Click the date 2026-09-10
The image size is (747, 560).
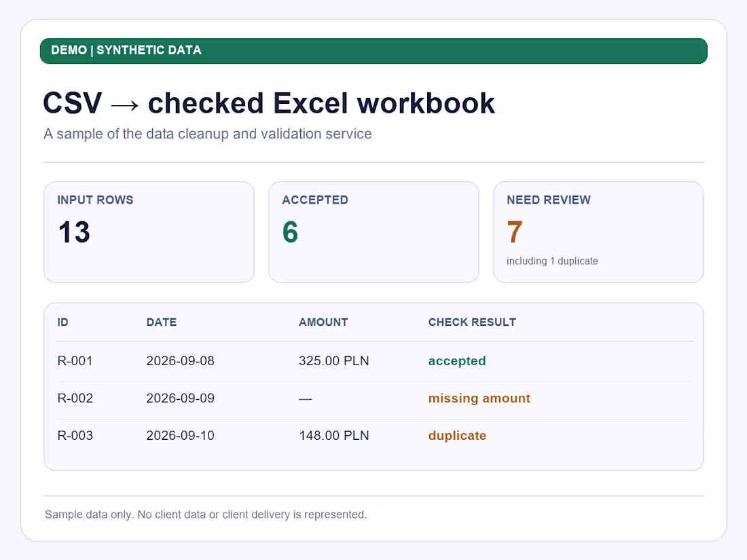pyautogui.click(x=181, y=436)
